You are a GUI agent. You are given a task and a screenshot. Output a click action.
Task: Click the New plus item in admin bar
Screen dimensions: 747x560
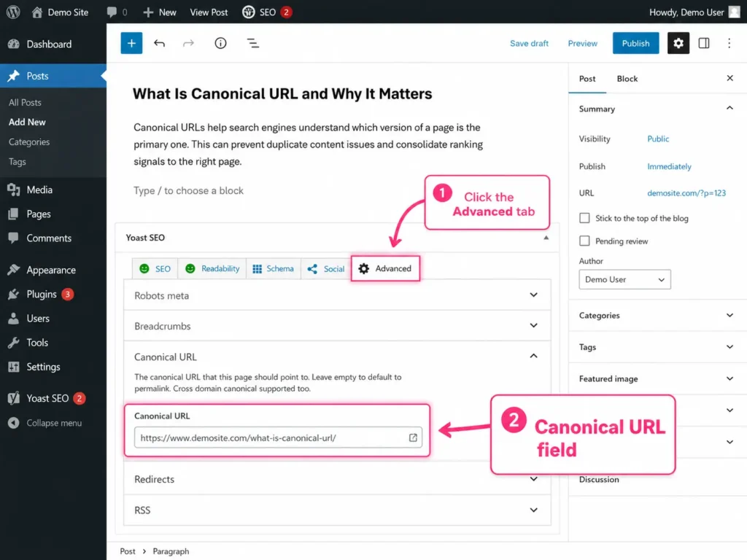pyautogui.click(x=160, y=12)
